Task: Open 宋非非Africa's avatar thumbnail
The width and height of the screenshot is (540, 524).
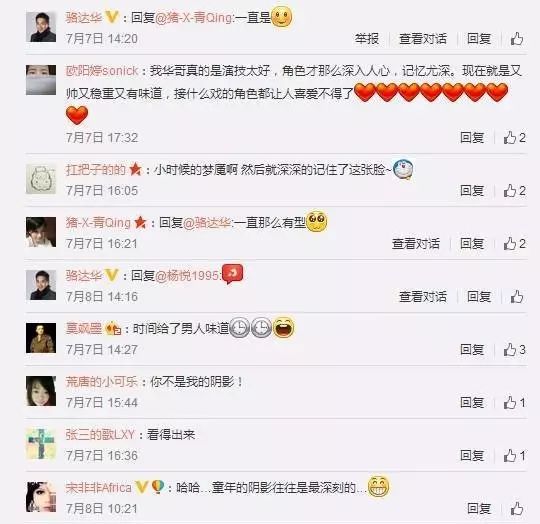Action: tap(41, 497)
